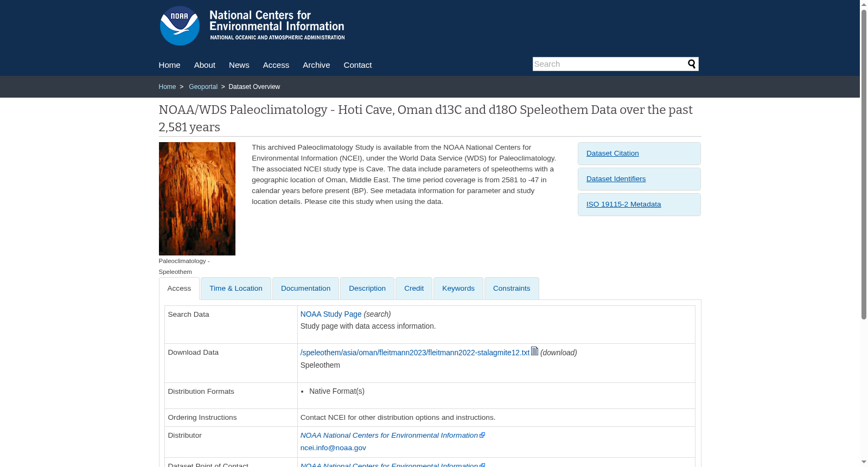The image size is (868, 467).
Task: Open the ISO 19115-2 Metadata link
Action: click(x=623, y=204)
